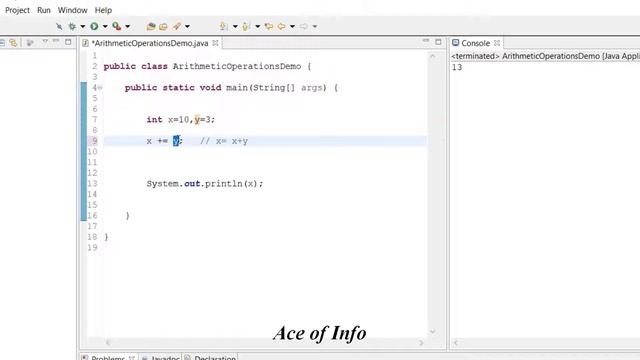
Task: Click the Open Type folder icon
Action: tap(163, 27)
